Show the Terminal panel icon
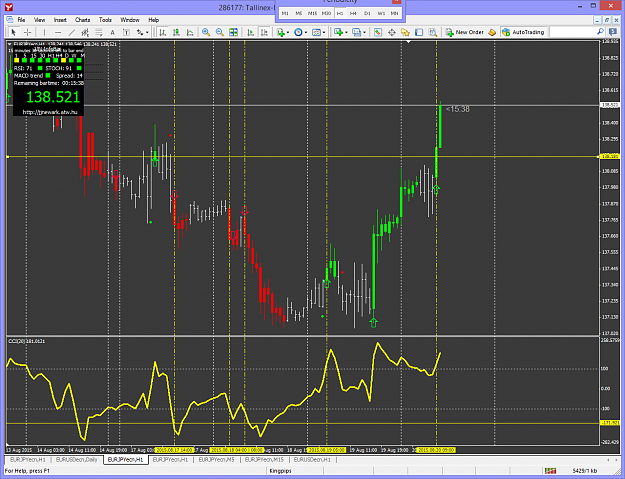The image size is (625, 479). coord(419,32)
